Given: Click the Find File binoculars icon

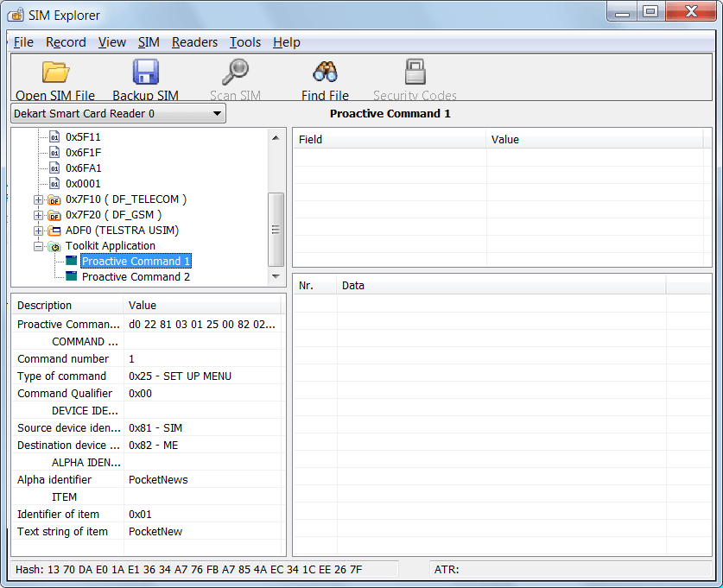Looking at the screenshot, I should pos(324,73).
